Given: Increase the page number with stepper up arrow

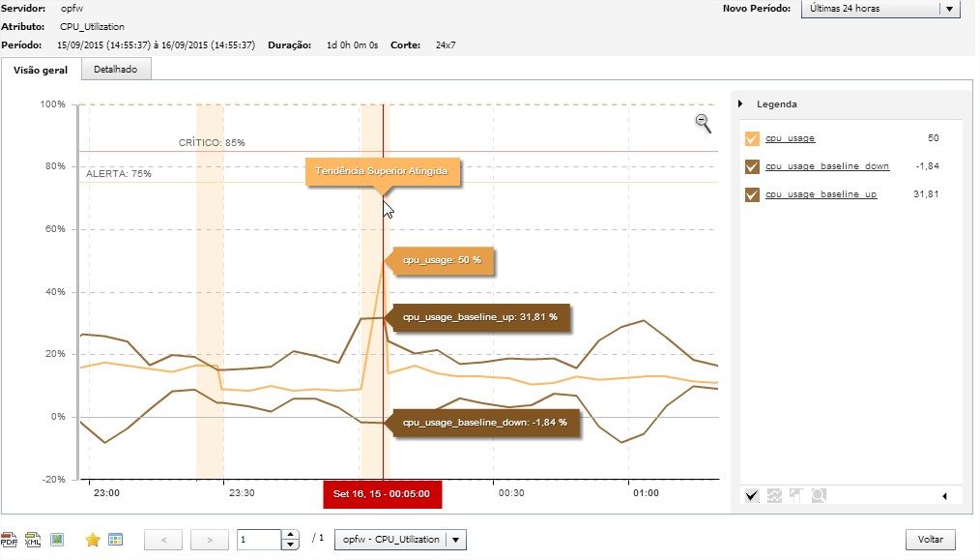Looking at the screenshot, I should pyautogui.click(x=290, y=535).
